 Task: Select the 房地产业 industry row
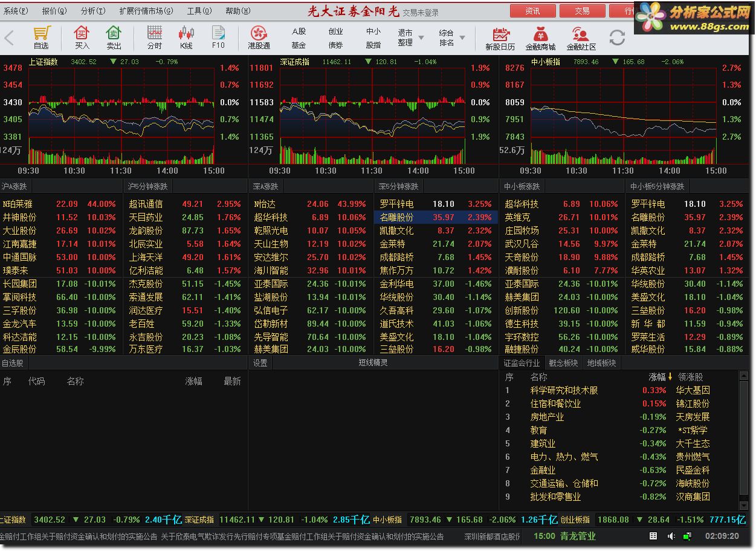click(620, 417)
